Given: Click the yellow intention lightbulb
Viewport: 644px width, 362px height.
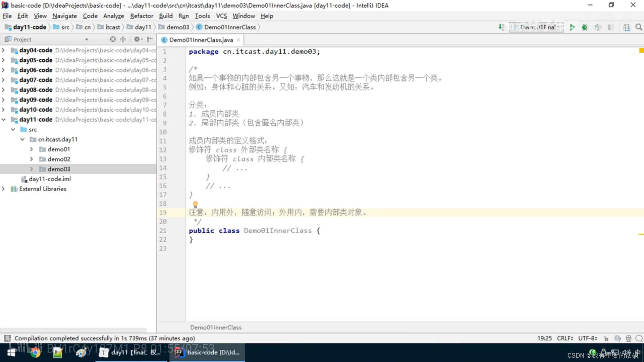Looking at the screenshot, I should (x=195, y=204).
